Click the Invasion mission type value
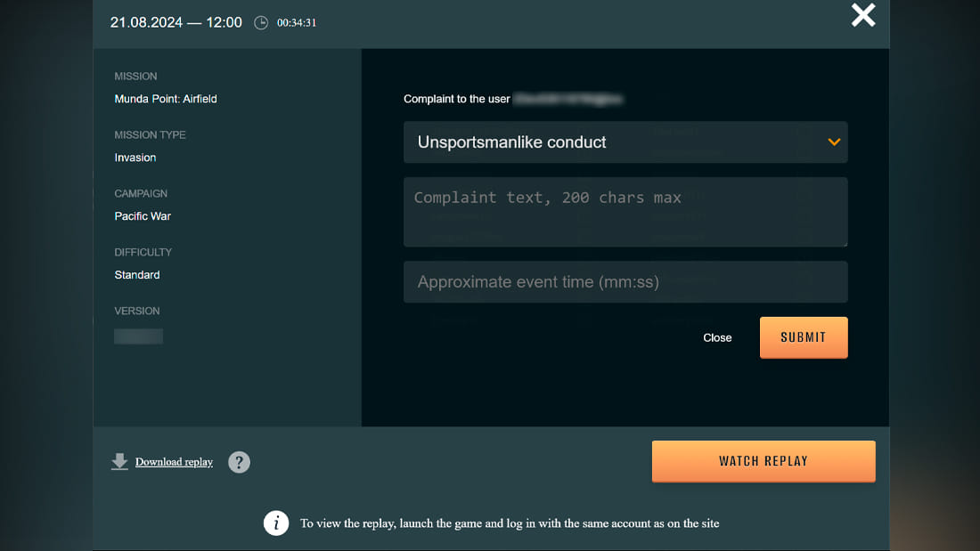 135,158
